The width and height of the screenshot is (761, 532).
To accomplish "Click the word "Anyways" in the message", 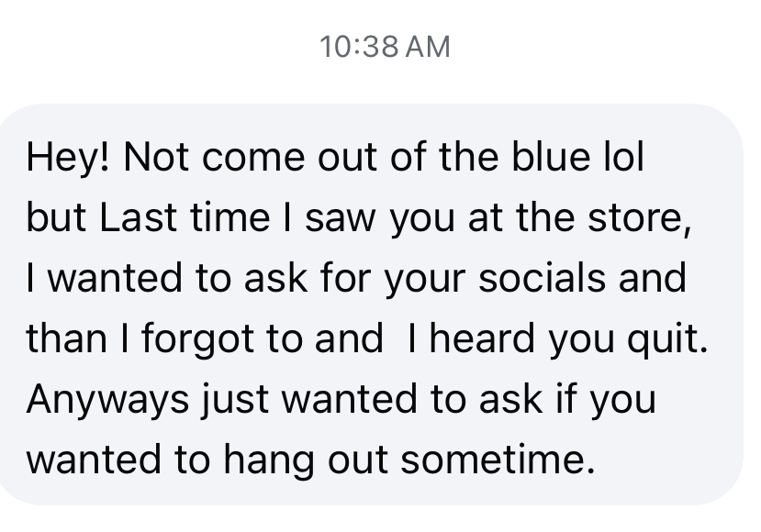I will coord(107,401).
